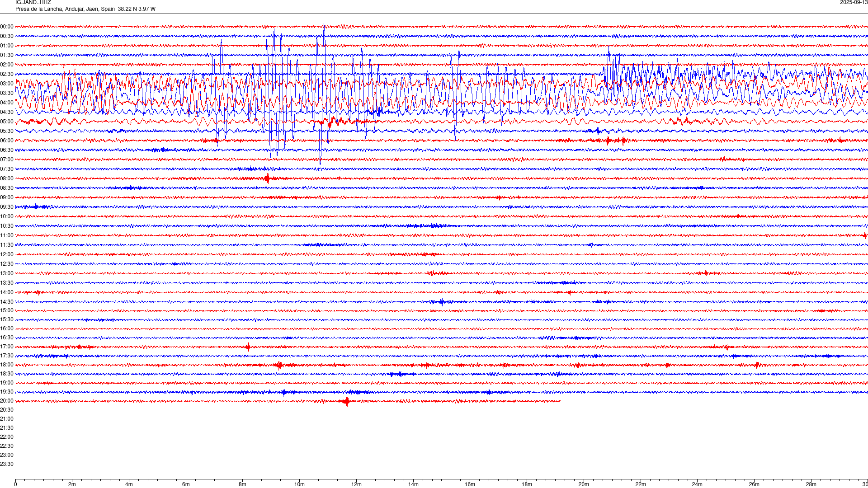This screenshot has width=868, height=488.
Task: Click the 38.22 N 3.97 W coordinates
Action: [137, 9]
